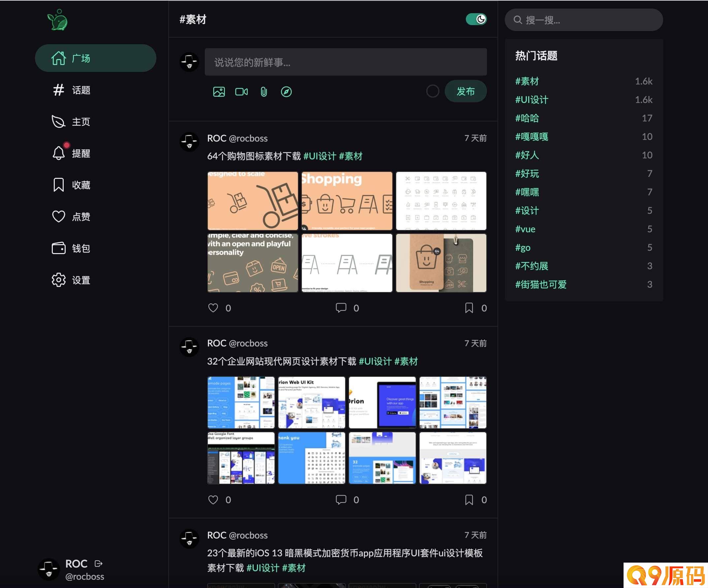Bookmark the 32个企业网站 post
This screenshot has height=588, width=708.
pos(468,500)
